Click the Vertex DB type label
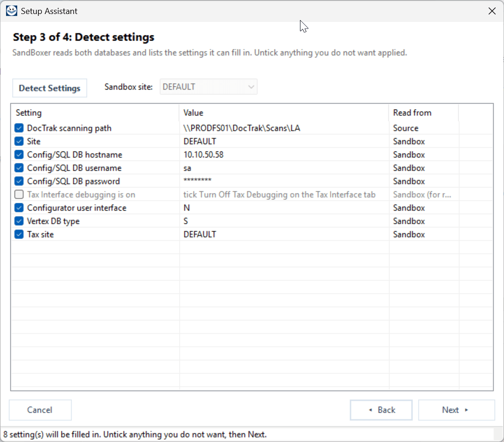Screen dimensions: 504x442 (x=54, y=221)
